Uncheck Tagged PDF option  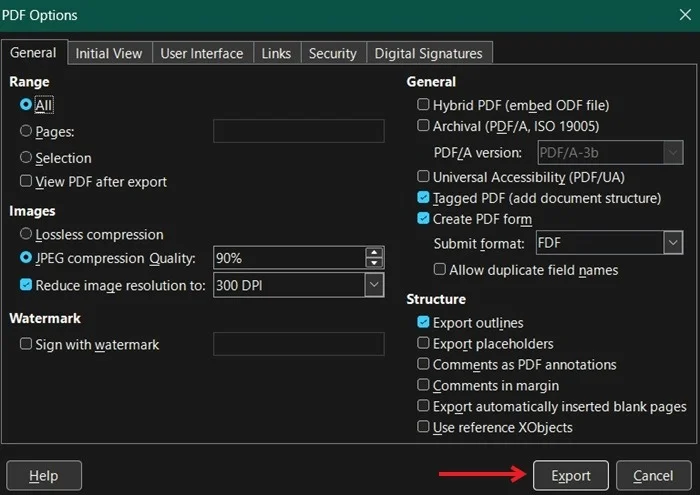pos(423,198)
